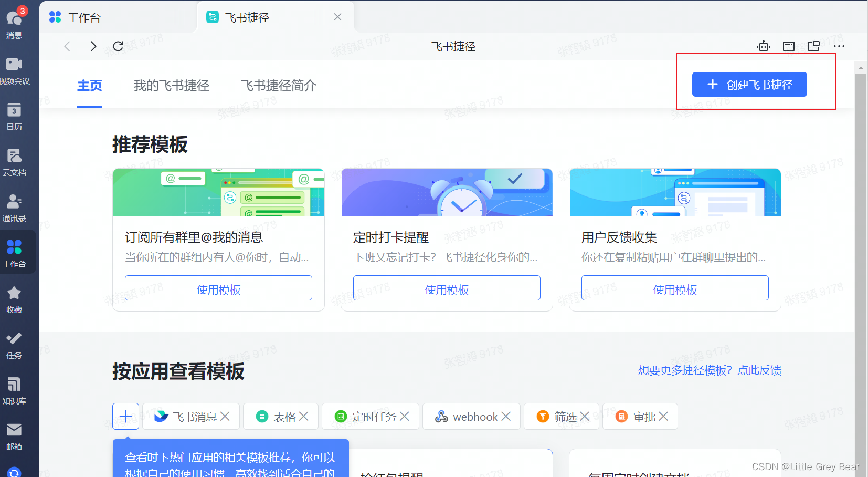This screenshot has height=477, width=868.
Task: Open the 消息 messages sidebar icon
Action: click(x=14, y=24)
